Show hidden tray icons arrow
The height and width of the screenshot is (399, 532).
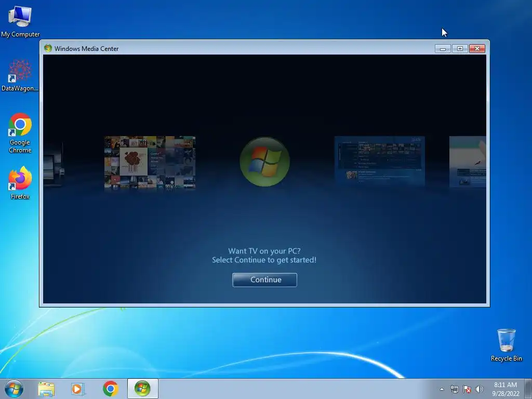(x=442, y=389)
